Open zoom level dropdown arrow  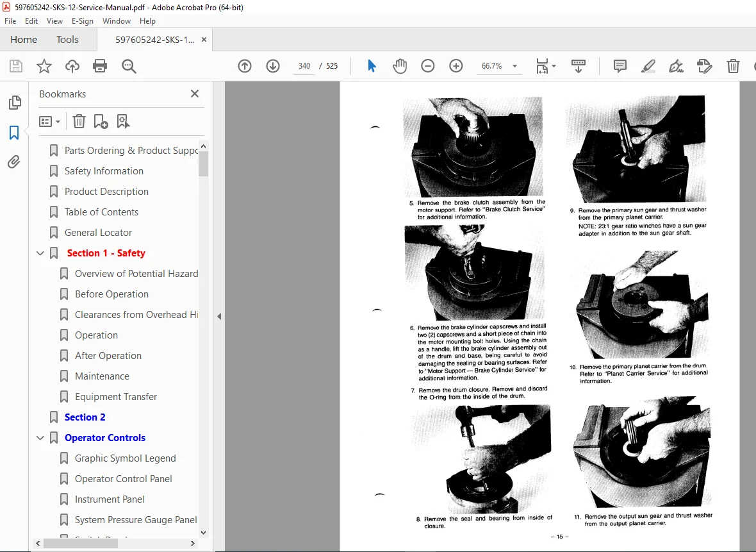click(x=515, y=66)
